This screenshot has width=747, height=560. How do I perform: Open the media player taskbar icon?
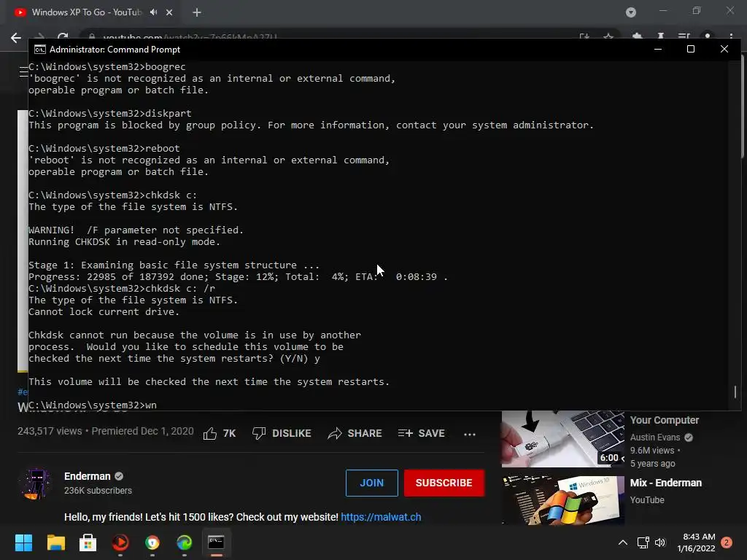120,542
